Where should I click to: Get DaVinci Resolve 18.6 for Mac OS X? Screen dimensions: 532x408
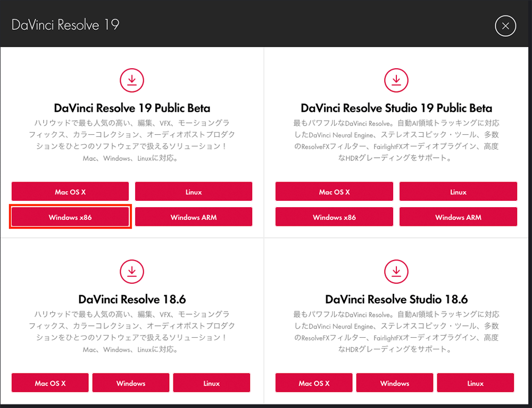click(x=50, y=383)
